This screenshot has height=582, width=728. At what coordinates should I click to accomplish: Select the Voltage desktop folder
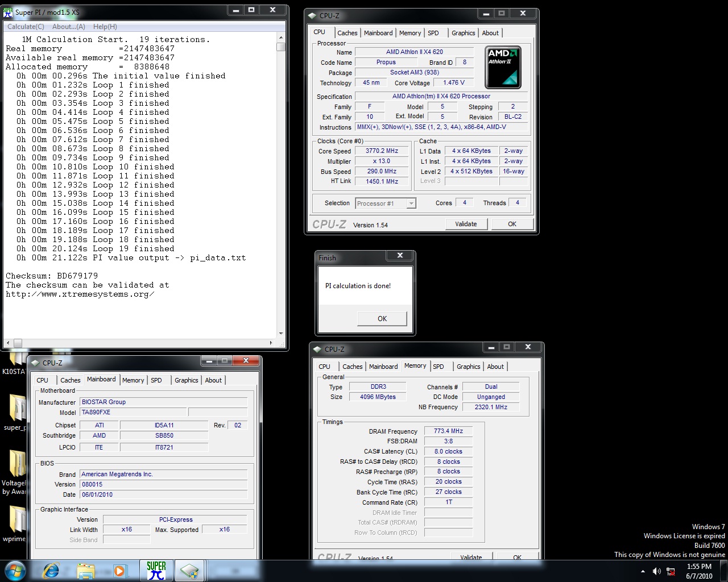(x=14, y=473)
